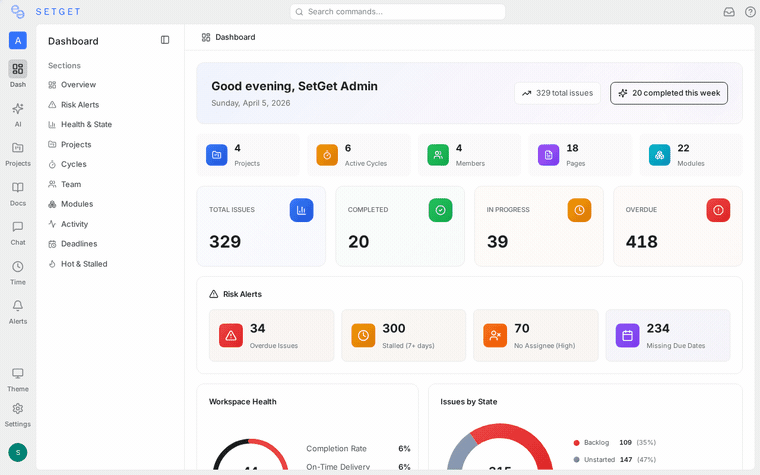This screenshot has width=760, height=475.
Task: Click the Workspace Health gauge
Action: tap(251, 455)
